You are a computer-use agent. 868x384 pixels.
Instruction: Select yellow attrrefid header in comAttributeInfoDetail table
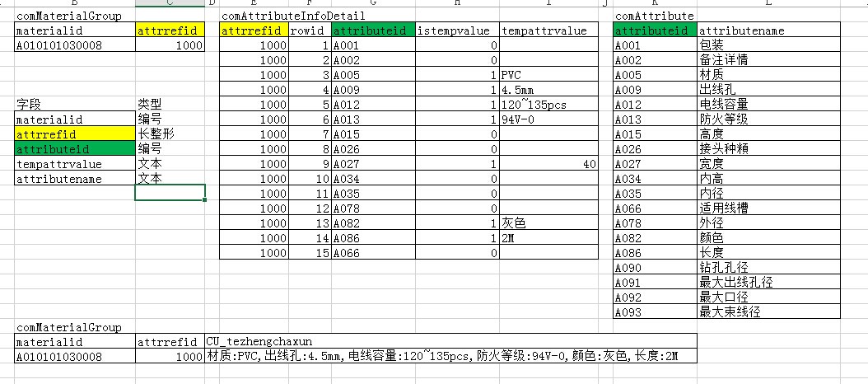tap(254, 30)
